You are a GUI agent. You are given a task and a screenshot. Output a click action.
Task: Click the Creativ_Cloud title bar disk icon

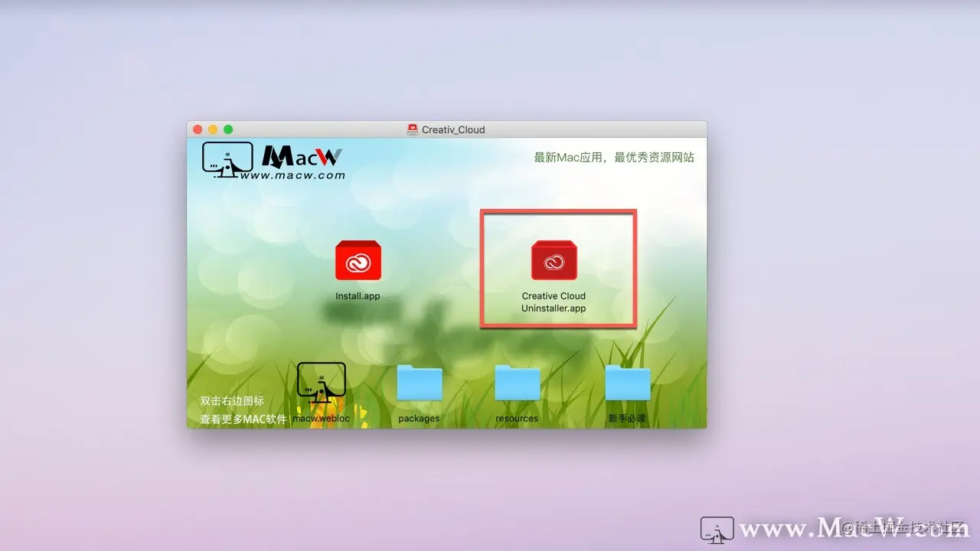[x=413, y=129]
